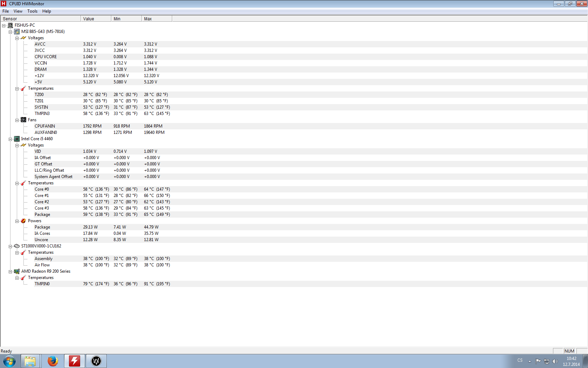Click the motherboard Voltages icon
The width and height of the screenshot is (588, 368).
pos(23,38)
